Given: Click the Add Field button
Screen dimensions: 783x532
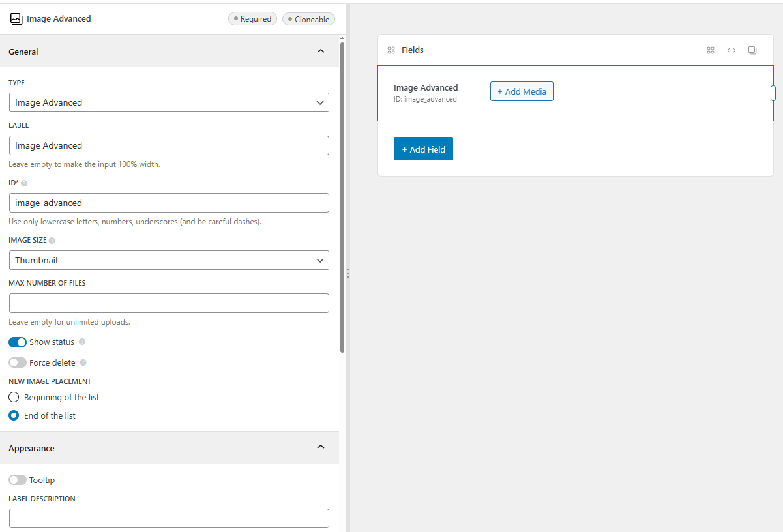Looking at the screenshot, I should coord(423,149).
